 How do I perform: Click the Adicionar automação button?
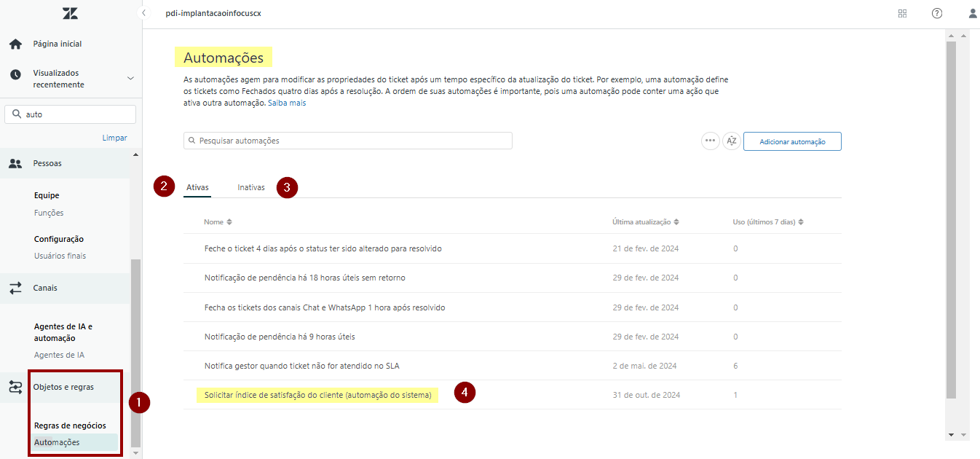point(792,141)
